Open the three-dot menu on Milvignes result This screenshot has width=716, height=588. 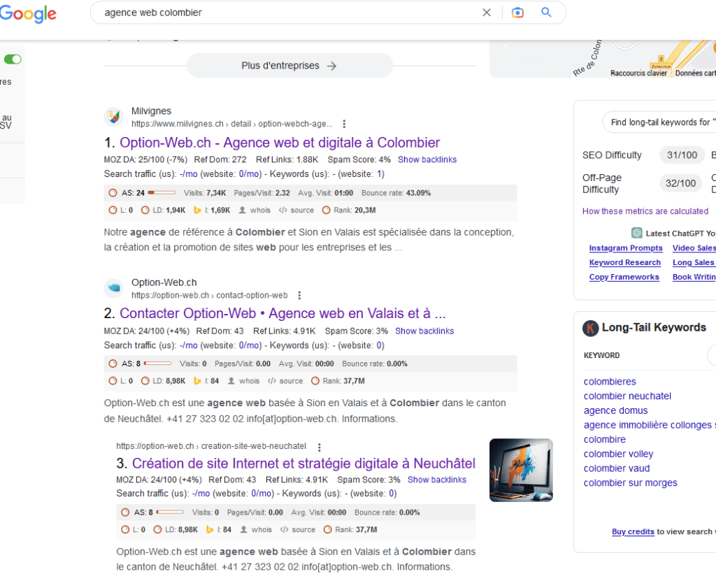point(344,123)
